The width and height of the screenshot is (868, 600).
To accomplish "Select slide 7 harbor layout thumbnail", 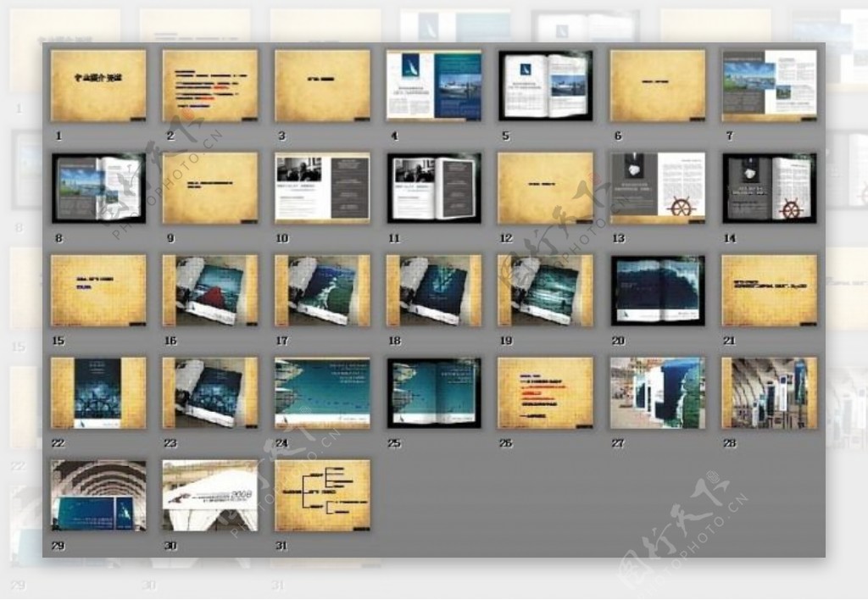I will (x=770, y=86).
